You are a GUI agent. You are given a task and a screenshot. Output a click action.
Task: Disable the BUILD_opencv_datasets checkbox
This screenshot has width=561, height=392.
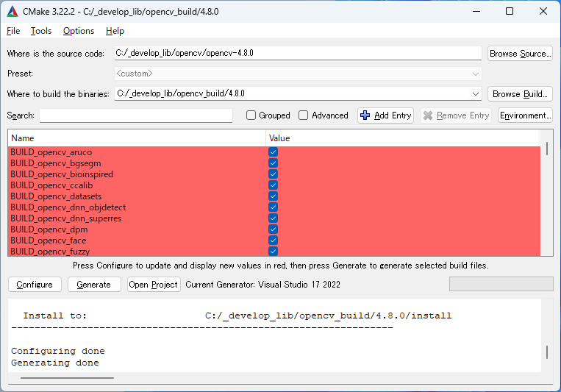(273, 196)
